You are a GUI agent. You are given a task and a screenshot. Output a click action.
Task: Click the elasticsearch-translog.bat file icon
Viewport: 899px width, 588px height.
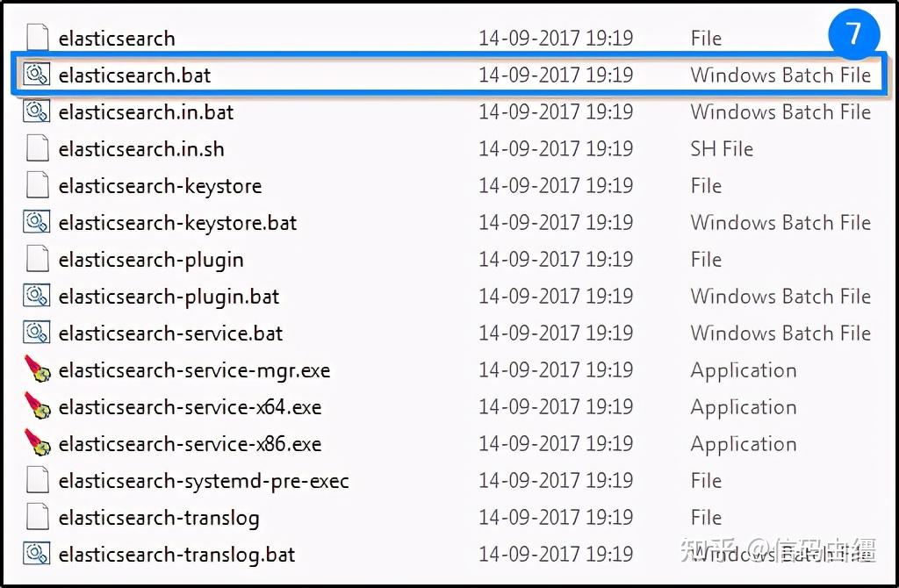(x=36, y=554)
